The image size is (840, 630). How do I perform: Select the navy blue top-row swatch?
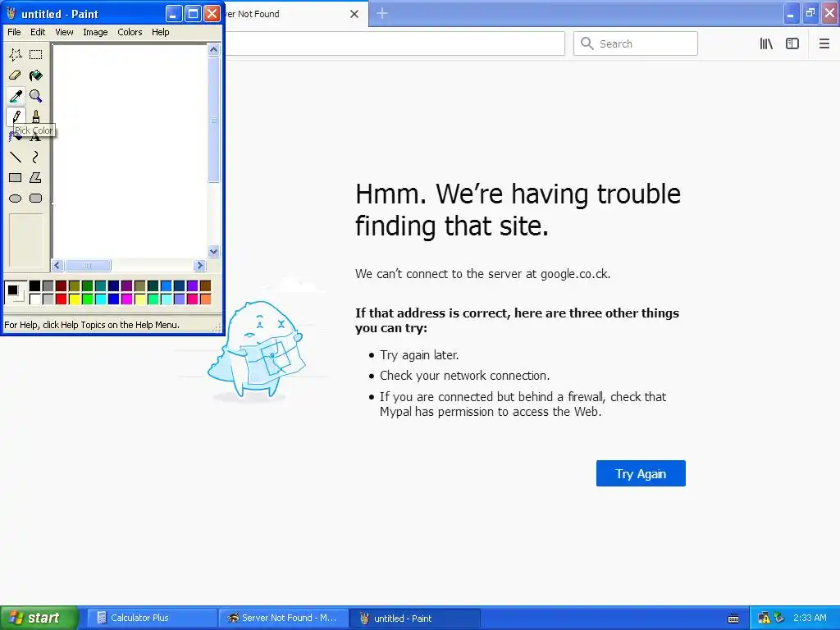click(x=113, y=286)
